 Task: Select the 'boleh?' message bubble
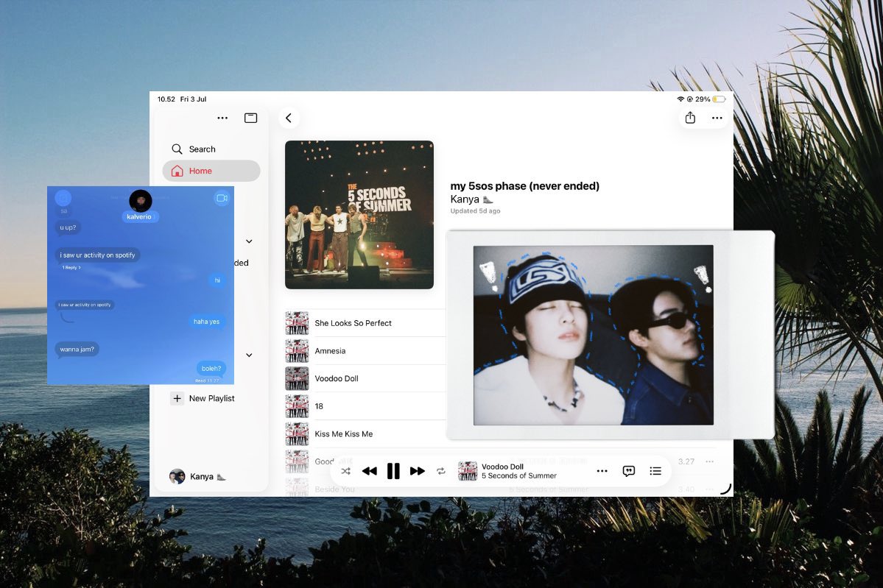click(211, 369)
